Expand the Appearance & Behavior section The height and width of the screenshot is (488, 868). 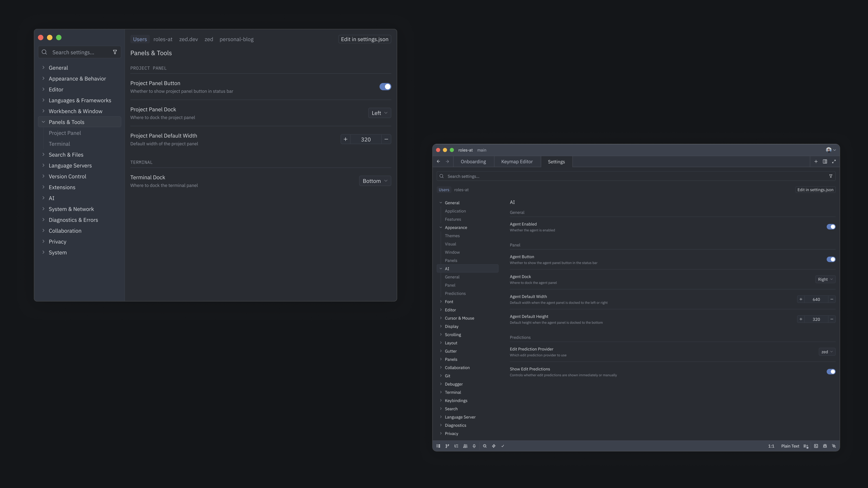click(x=77, y=78)
